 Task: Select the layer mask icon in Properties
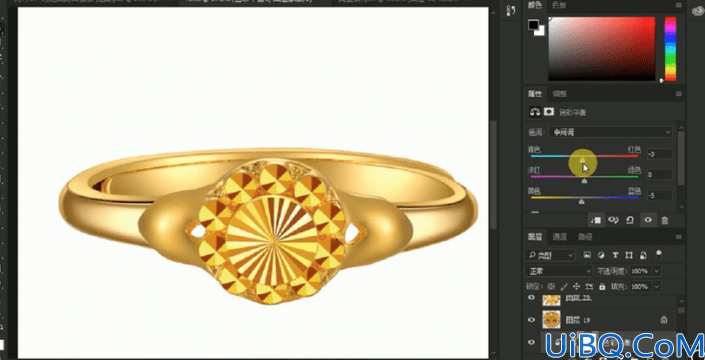point(549,112)
